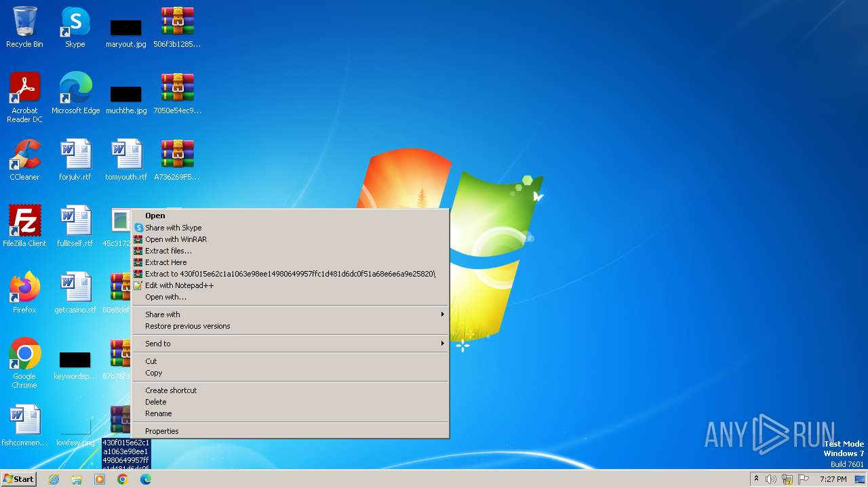Screen dimensions: 868x488
Task: Click the volume speaker tray icon
Action: (x=771, y=479)
